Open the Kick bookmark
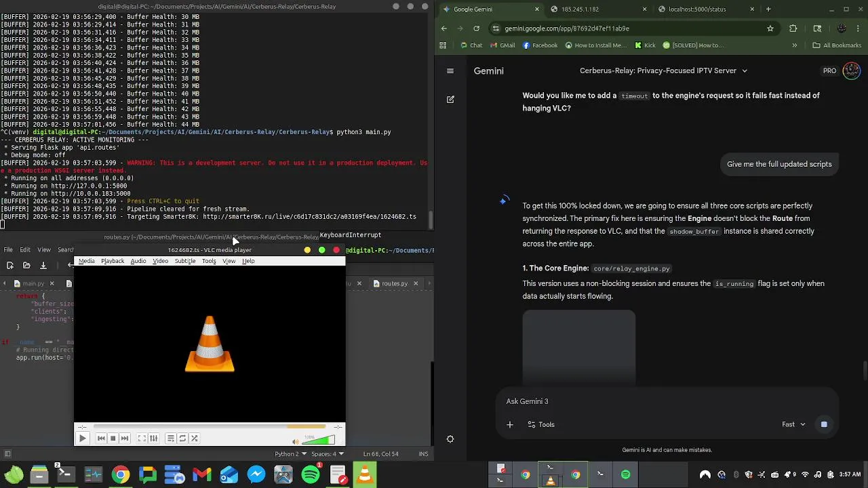Viewport: 868px width, 488px height. pos(645,45)
